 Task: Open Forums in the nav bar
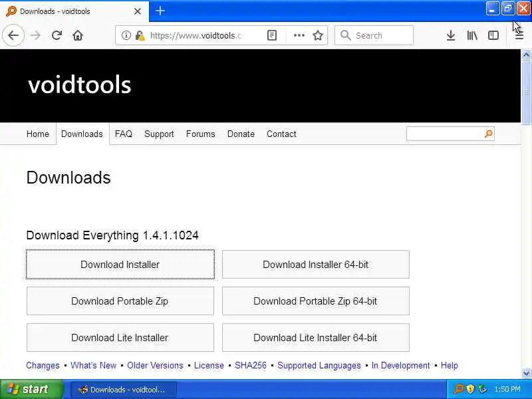coord(201,134)
